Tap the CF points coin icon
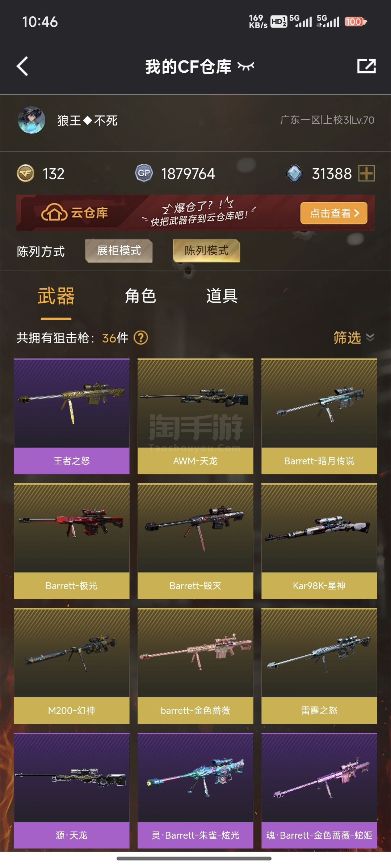 click(26, 173)
